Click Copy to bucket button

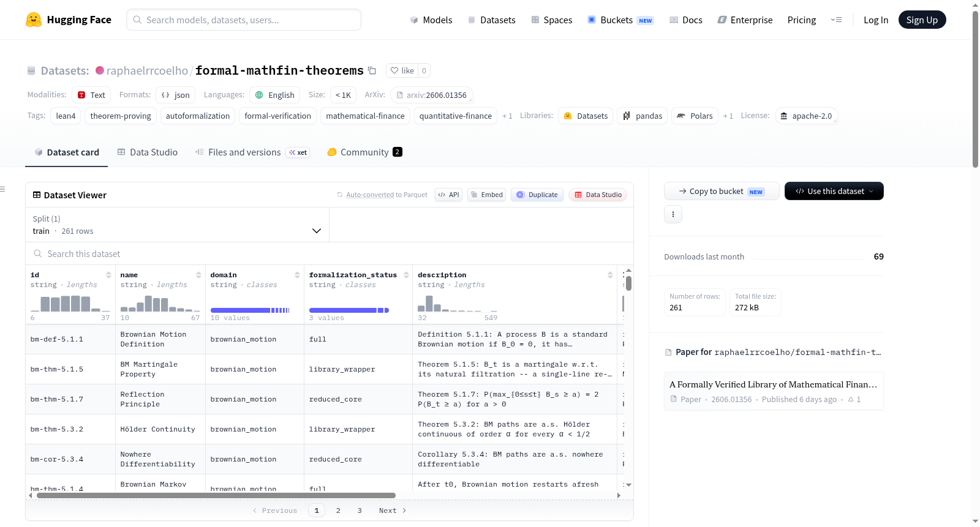click(722, 191)
